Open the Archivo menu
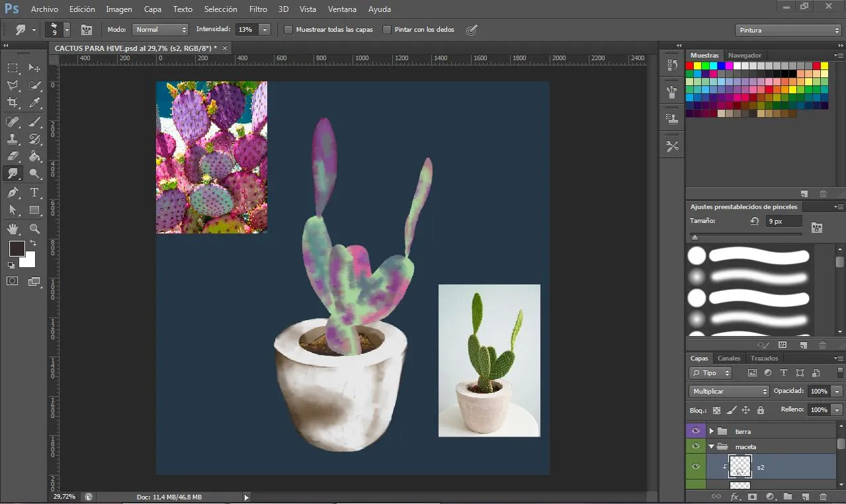The height and width of the screenshot is (504, 846). point(44,9)
